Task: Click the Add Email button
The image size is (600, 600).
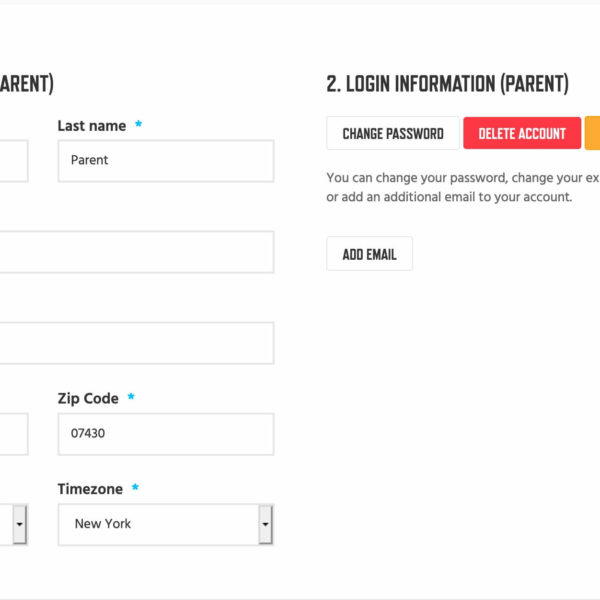Action: click(369, 254)
